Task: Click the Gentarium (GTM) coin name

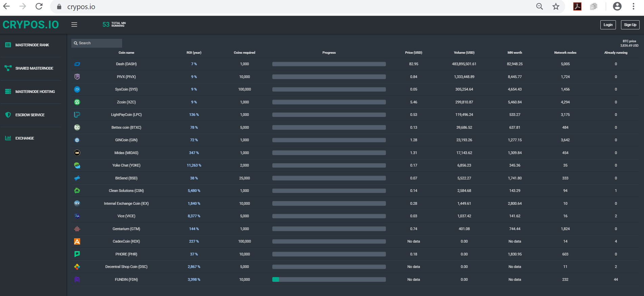Action: [x=127, y=229]
